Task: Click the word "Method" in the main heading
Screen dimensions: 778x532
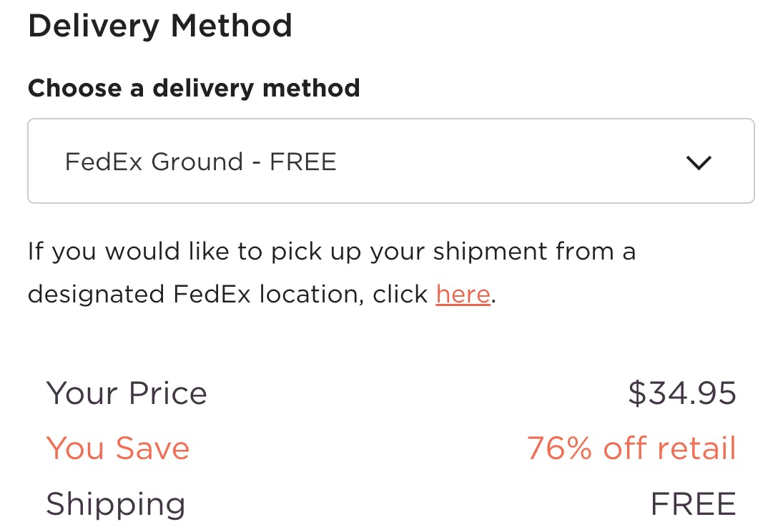Action: point(232,26)
